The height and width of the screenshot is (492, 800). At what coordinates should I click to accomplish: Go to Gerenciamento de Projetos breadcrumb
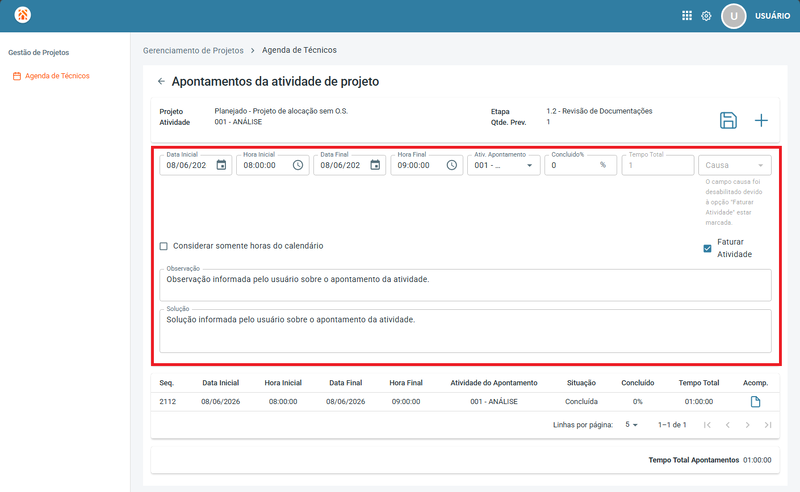193,51
